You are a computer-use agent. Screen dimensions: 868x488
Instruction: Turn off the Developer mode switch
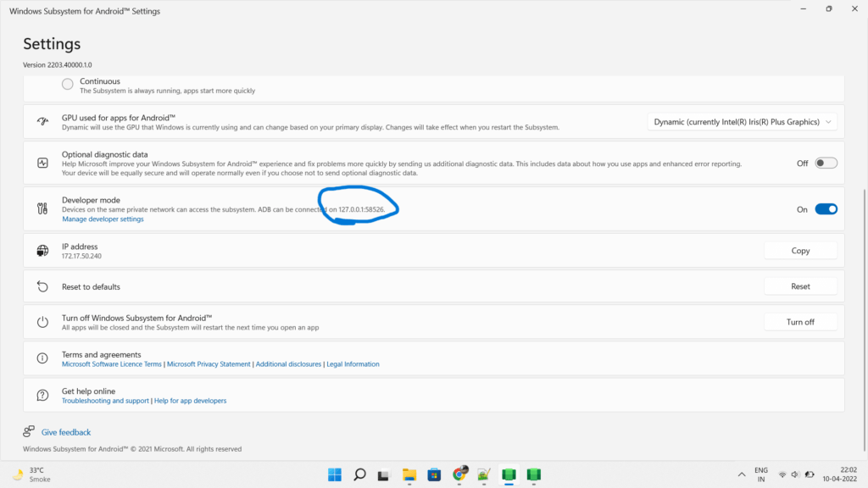coord(826,209)
